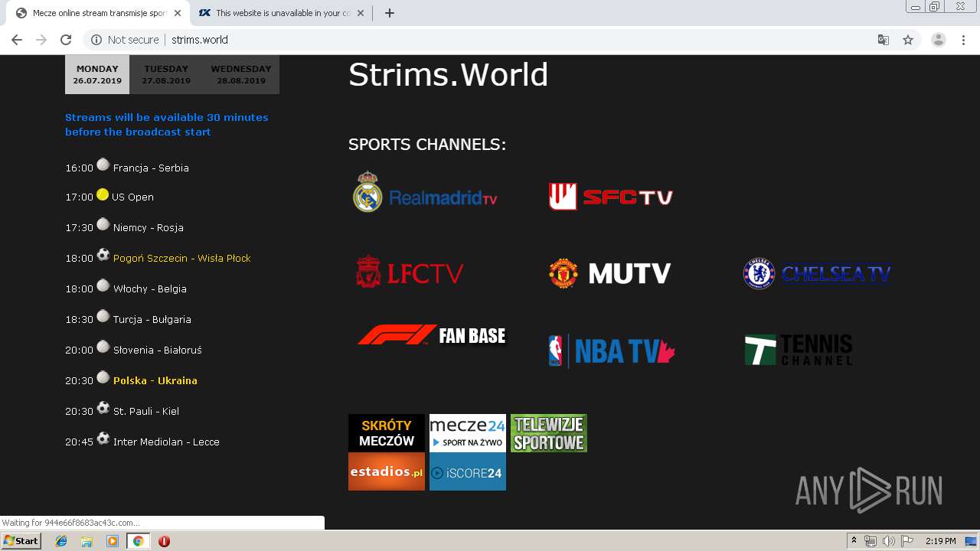Click the soccer ball icon beside Pogoń Szczecin
Image resolution: width=980 pixels, height=551 pixels.
[x=103, y=255]
